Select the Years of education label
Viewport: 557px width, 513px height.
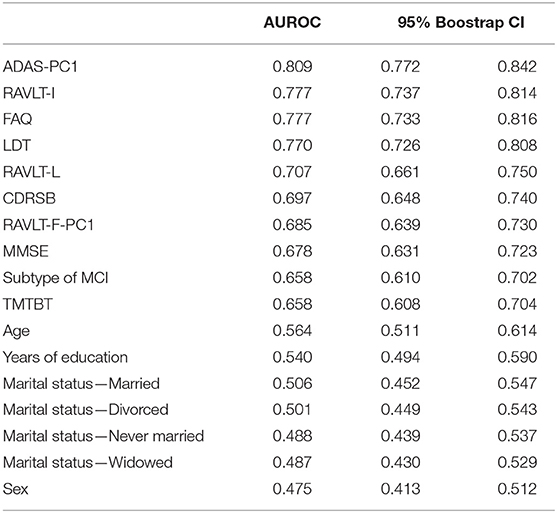click(x=65, y=357)
